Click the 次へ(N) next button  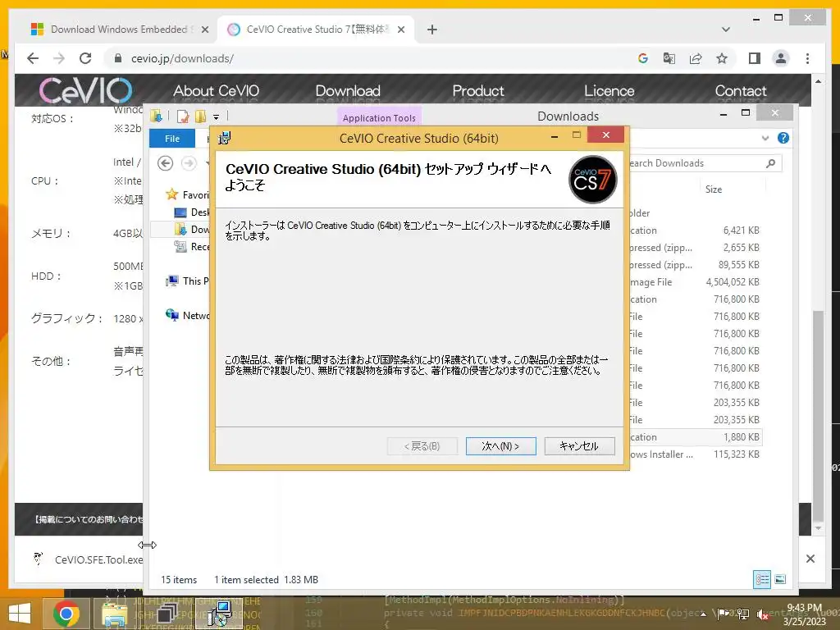(x=500, y=445)
